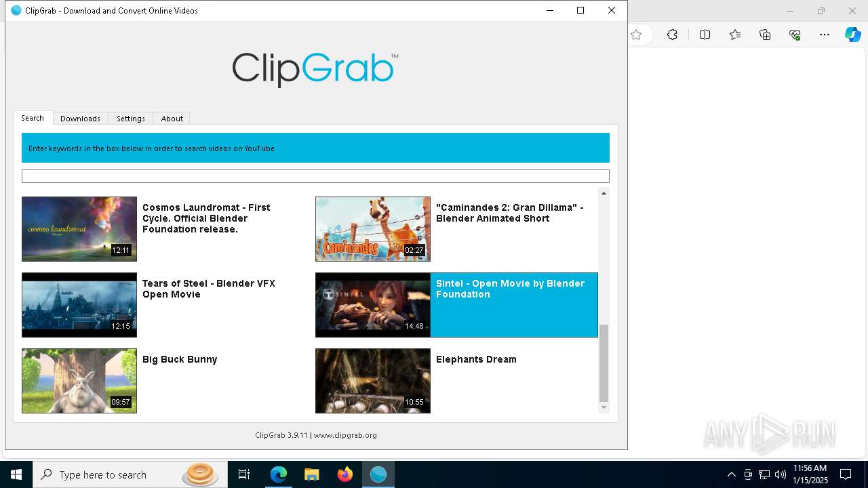Open Edge extensions puzzle icon

coord(672,35)
